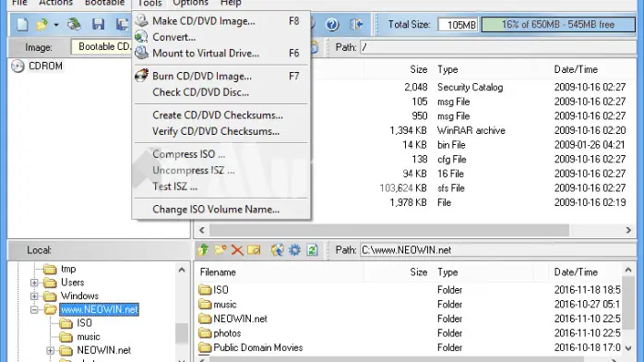Click the Total Size 105MB field
The image size is (644, 362).
coord(458,25)
